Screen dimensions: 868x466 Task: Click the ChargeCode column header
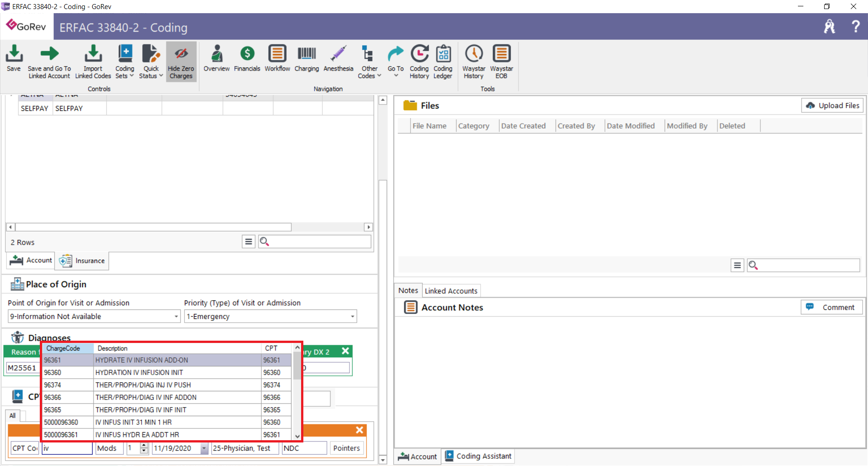click(x=68, y=348)
